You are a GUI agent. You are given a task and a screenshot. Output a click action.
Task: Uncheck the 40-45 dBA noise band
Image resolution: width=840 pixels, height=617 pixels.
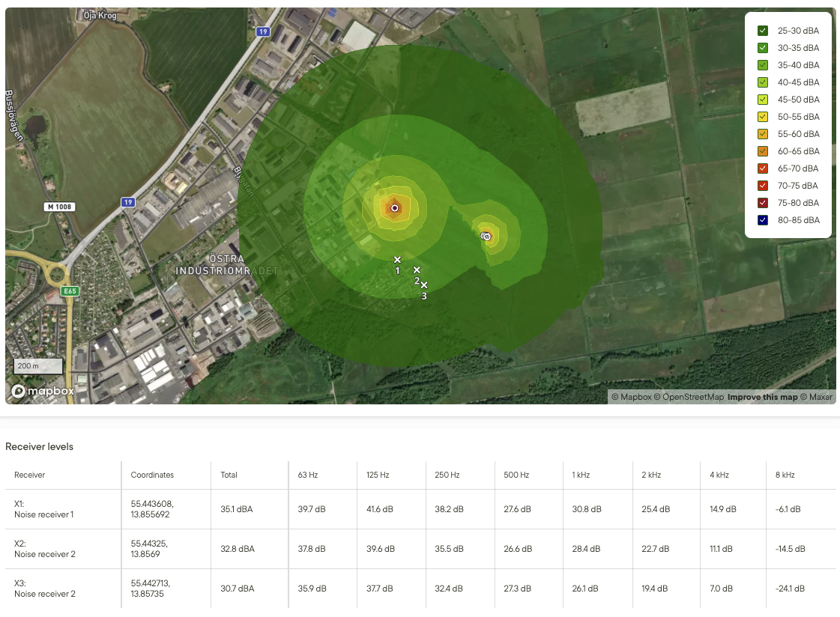click(763, 82)
